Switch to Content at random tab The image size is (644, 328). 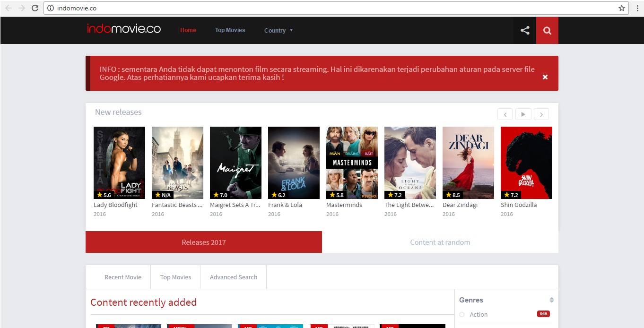click(x=440, y=242)
